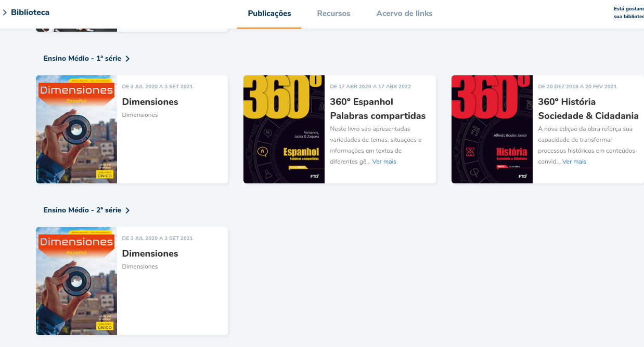Open the Acervo de links tab
Screen dimensions: 644x347
tap(404, 14)
